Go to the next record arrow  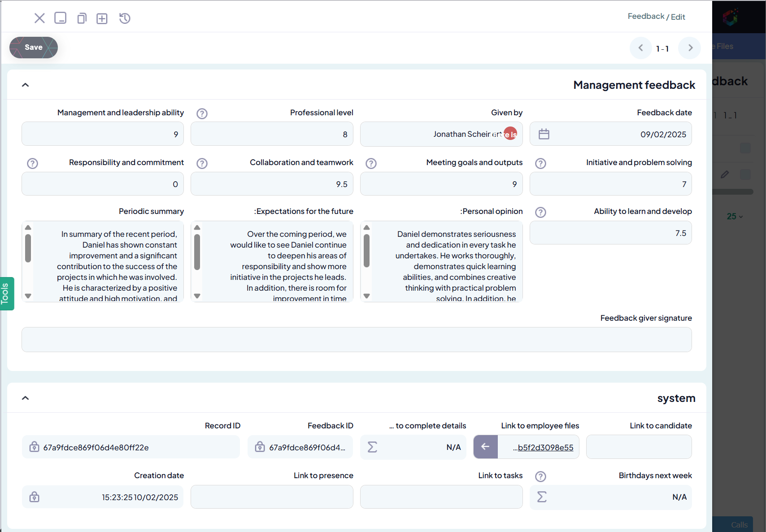click(x=690, y=48)
